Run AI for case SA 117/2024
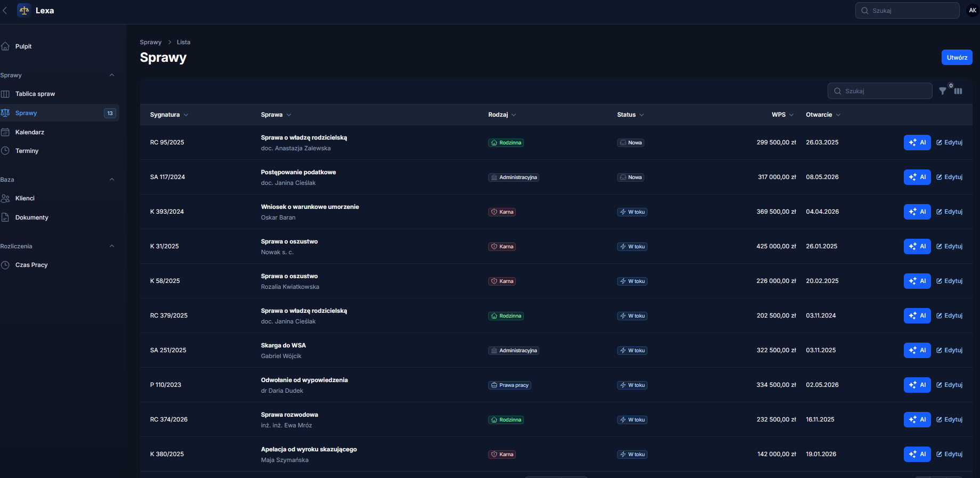The width and height of the screenshot is (980, 478). (917, 177)
